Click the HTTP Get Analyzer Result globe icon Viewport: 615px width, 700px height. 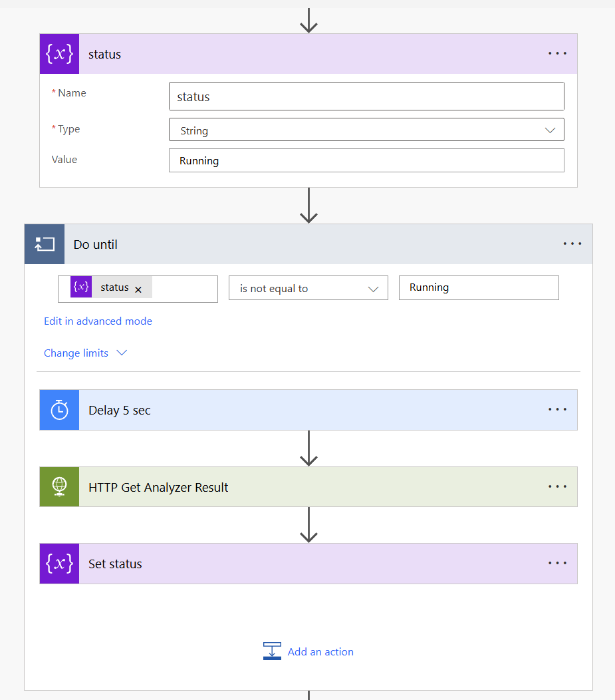tap(59, 486)
